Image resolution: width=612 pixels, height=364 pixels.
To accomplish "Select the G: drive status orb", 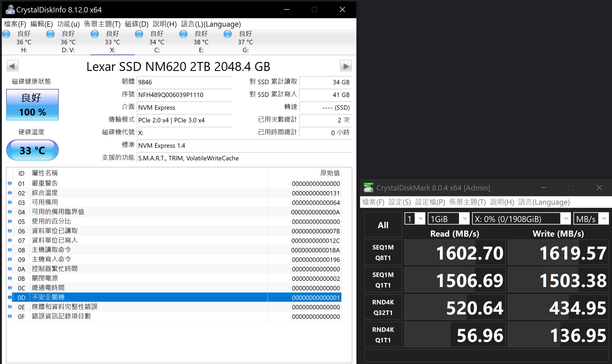I will [228, 34].
